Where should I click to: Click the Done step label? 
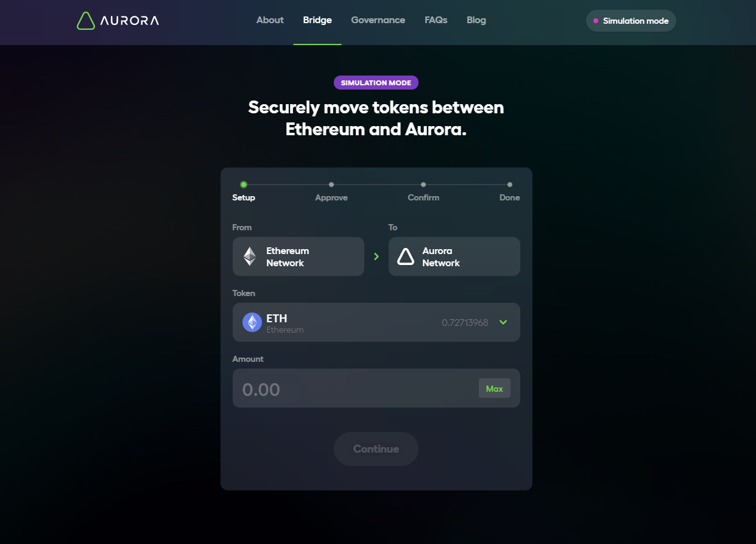point(510,197)
